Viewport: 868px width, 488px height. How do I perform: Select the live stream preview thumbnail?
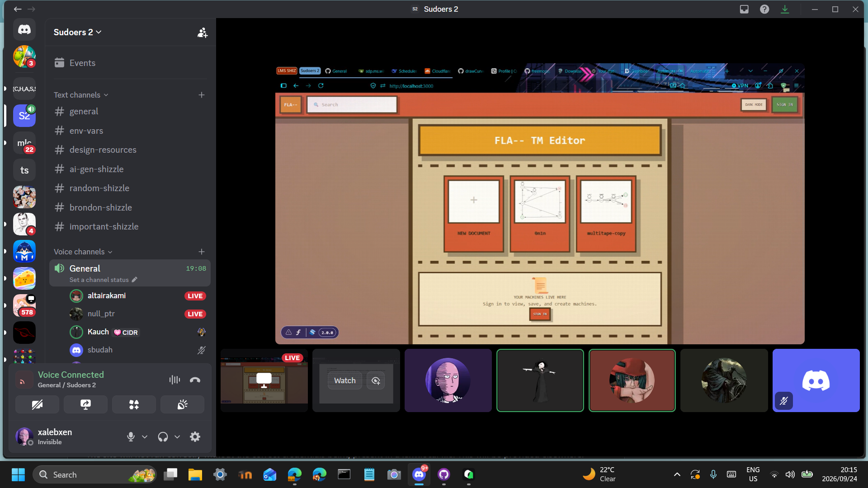tap(264, 380)
